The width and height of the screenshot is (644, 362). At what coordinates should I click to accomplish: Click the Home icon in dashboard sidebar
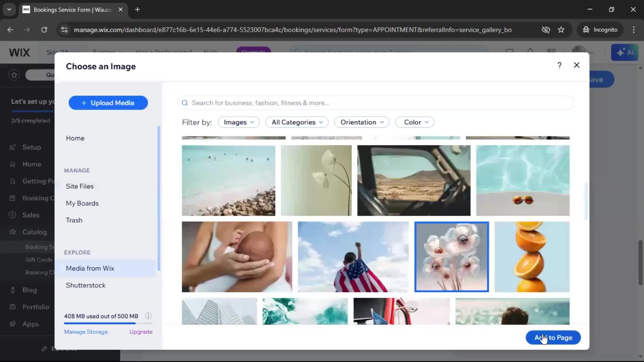(13, 164)
